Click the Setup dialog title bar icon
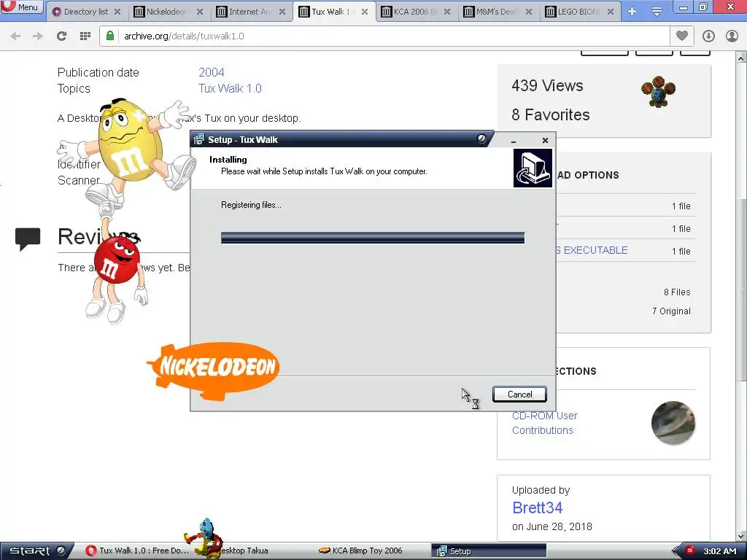Screen dimensions: 747x560 [198, 139]
